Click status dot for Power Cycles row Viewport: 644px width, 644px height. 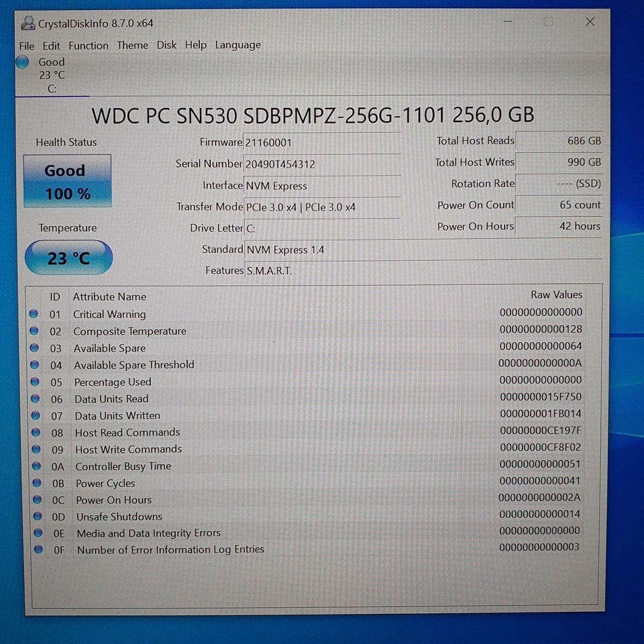pyautogui.click(x=37, y=482)
